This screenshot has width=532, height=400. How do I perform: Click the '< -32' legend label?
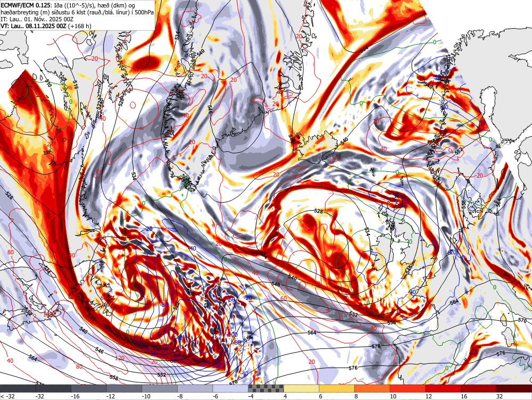7,396
